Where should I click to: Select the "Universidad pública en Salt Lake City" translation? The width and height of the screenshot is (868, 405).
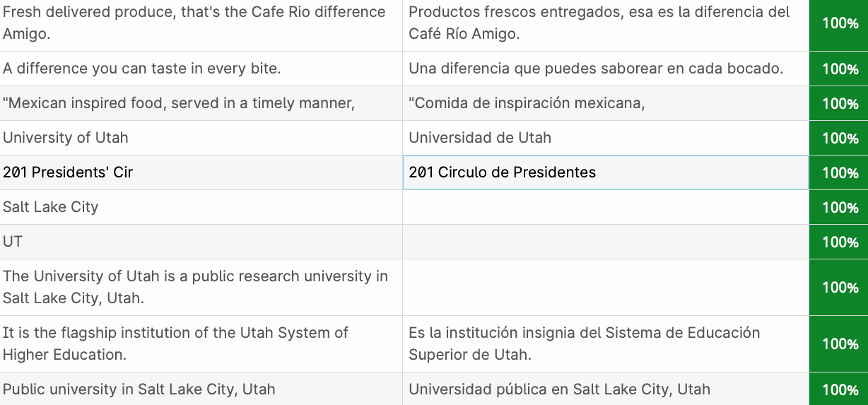point(605,389)
